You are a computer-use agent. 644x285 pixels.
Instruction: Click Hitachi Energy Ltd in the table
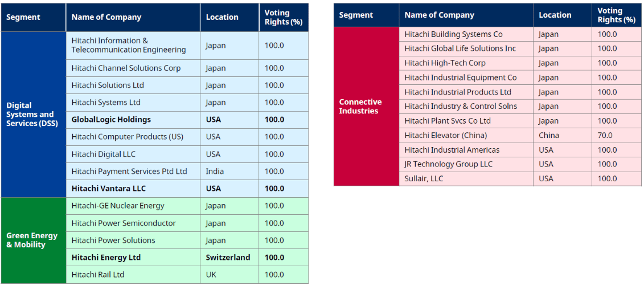click(106, 257)
